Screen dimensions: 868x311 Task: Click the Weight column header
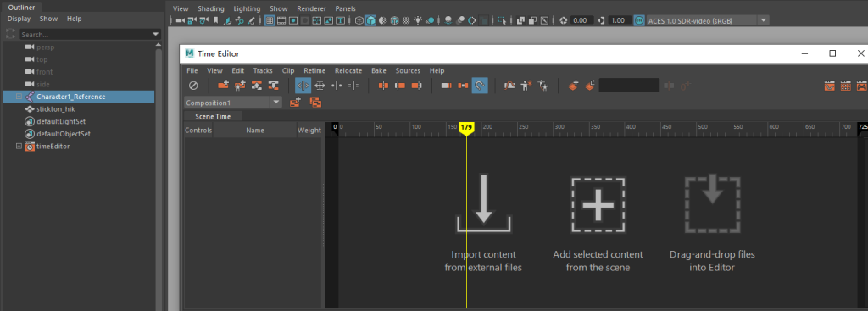point(309,131)
